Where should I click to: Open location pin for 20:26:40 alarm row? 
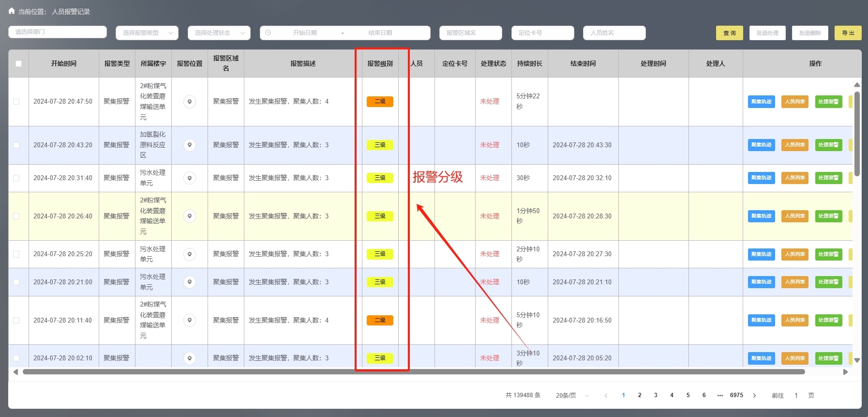tap(190, 216)
